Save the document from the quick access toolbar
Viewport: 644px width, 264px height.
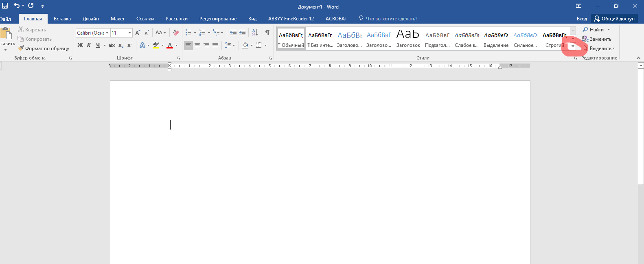pyautogui.click(x=5, y=6)
